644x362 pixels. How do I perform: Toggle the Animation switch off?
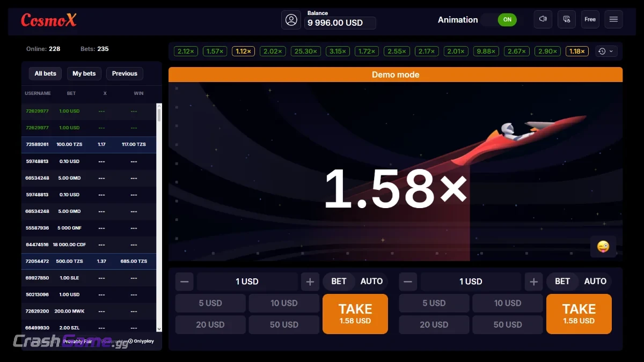500,20
